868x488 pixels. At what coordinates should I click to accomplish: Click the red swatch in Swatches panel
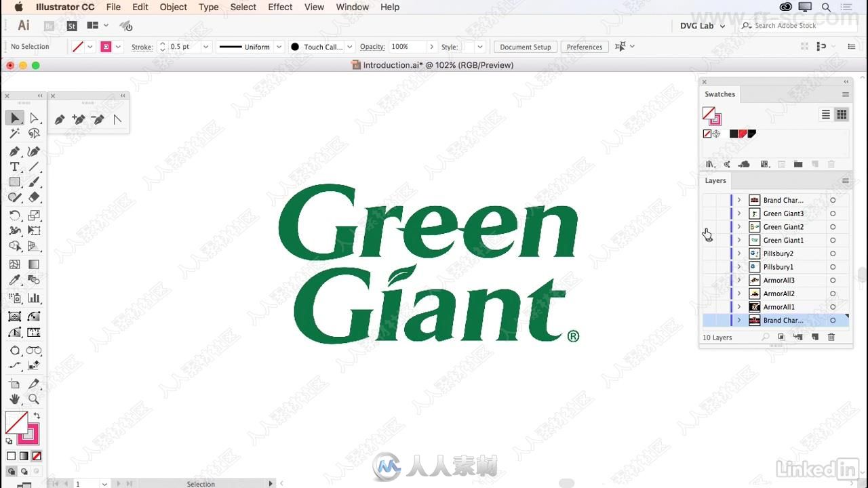point(743,134)
